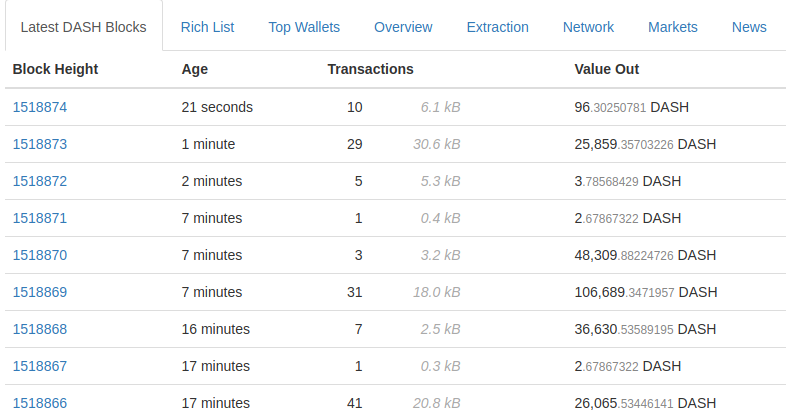Screen dimensions: 786x416
Task: Select value 106,689.3471957 DASH
Action: [646, 292]
